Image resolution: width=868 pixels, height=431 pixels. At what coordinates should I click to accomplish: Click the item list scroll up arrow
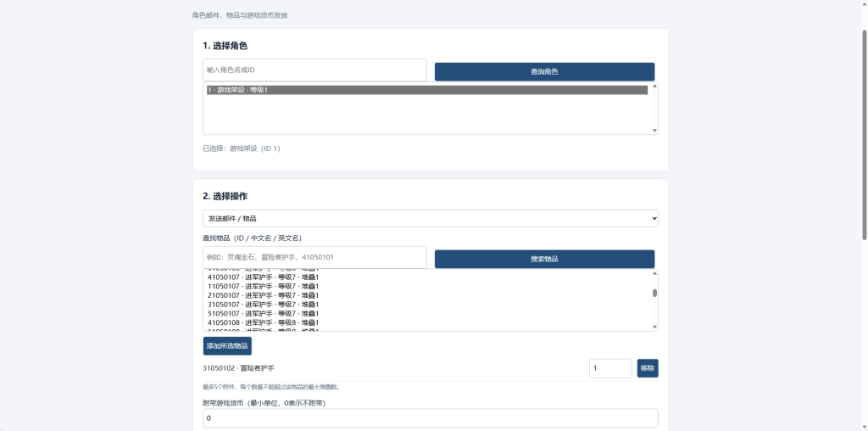point(655,273)
